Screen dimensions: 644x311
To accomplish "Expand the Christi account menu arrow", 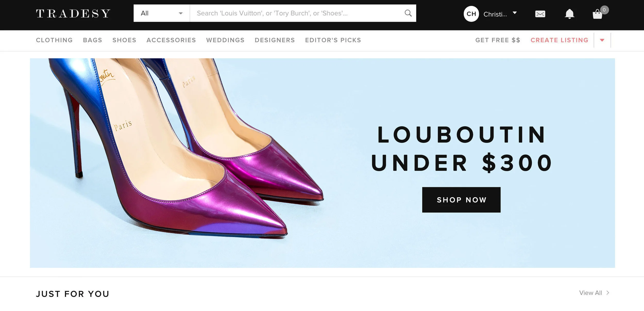I will (515, 13).
